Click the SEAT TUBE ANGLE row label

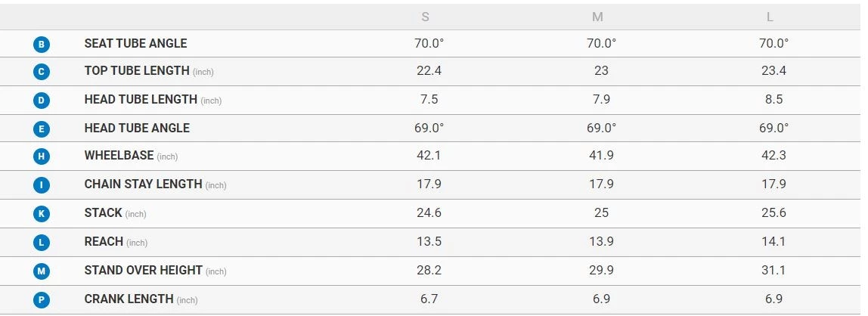point(135,44)
